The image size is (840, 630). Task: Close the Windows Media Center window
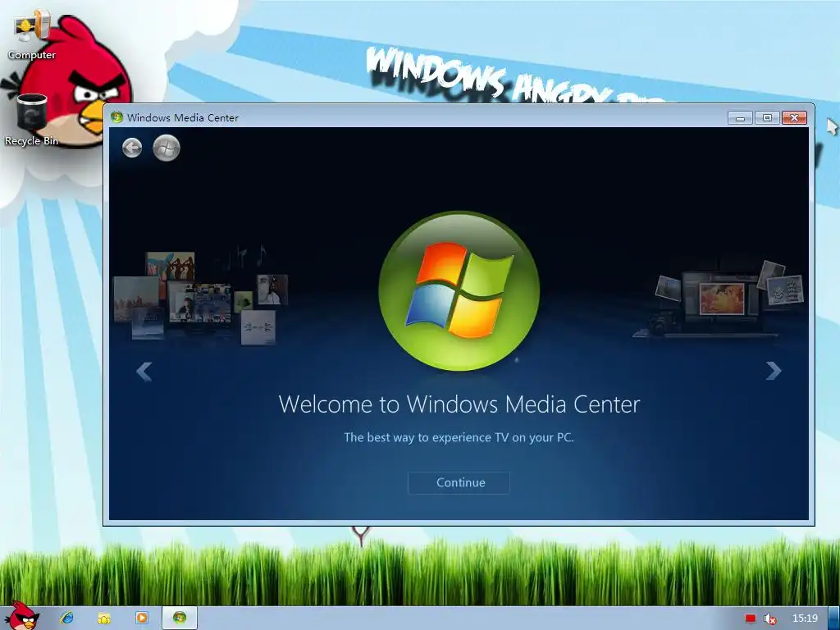[794, 118]
